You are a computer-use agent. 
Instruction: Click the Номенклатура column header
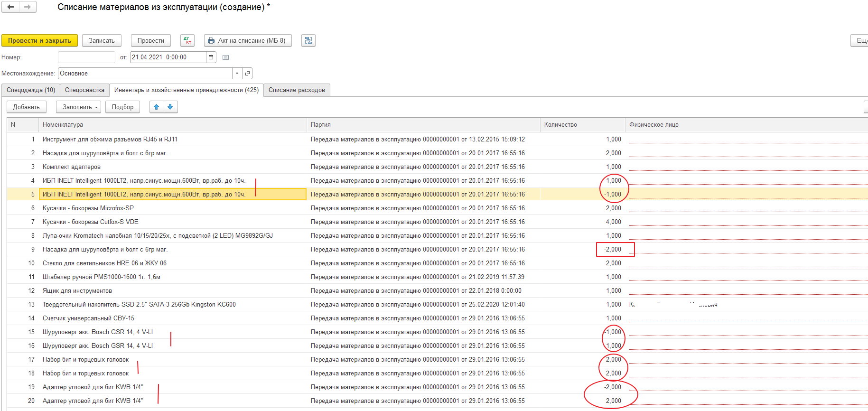click(x=172, y=125)
